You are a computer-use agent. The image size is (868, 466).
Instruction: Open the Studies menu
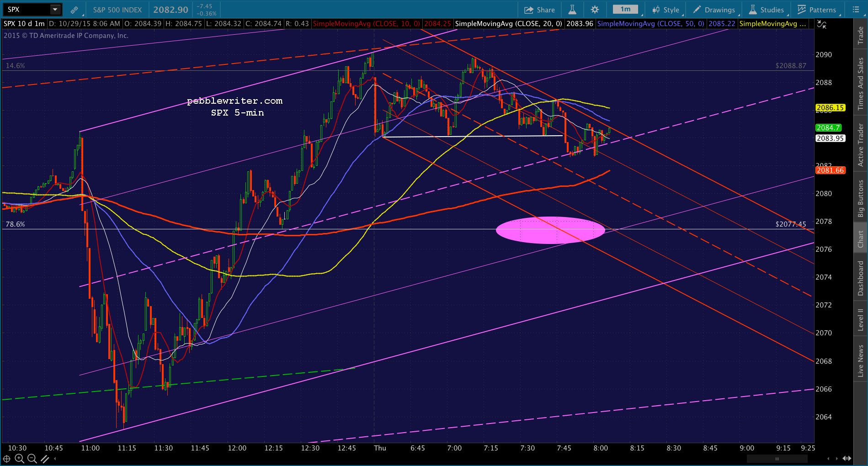[x=767, y=10]
